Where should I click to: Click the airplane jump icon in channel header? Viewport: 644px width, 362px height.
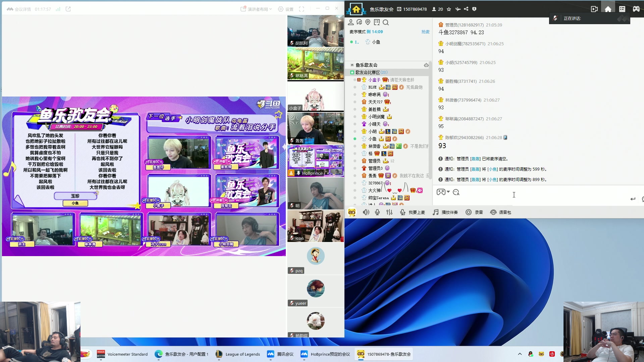(458, 9)
